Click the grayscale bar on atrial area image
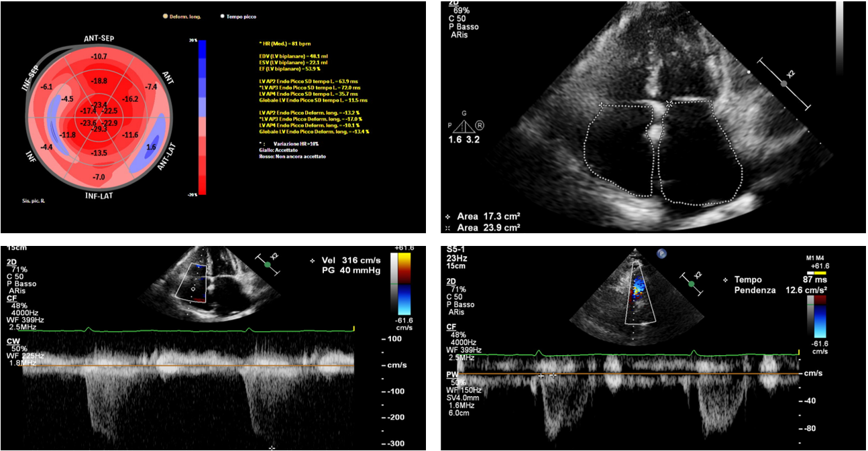The image size is (868, 451). [840, 39]
